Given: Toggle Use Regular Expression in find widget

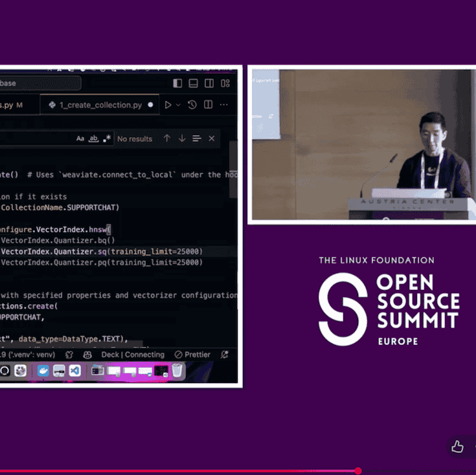Looking at the screenshot, I should [x=107, y=139].
